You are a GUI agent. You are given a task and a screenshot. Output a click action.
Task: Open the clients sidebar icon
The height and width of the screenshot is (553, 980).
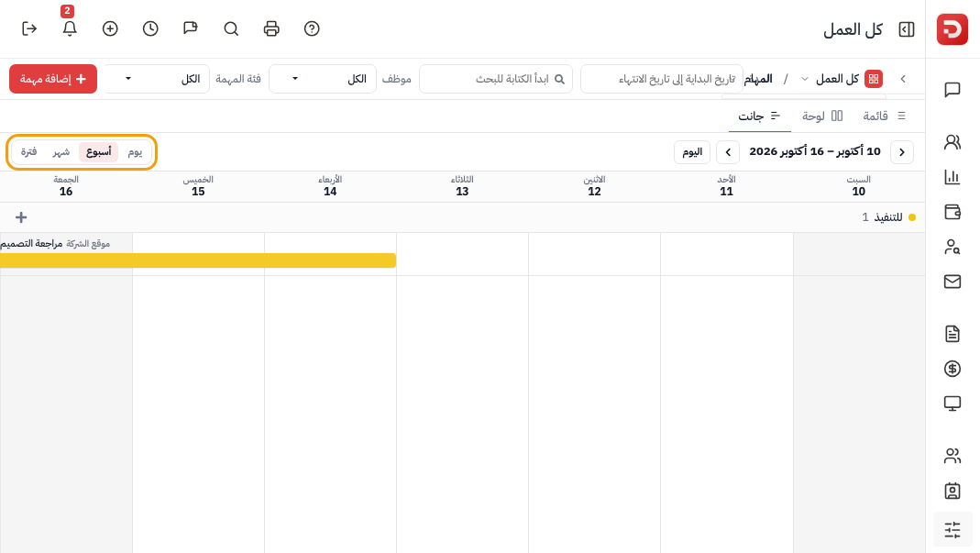[x=952, y=142]
